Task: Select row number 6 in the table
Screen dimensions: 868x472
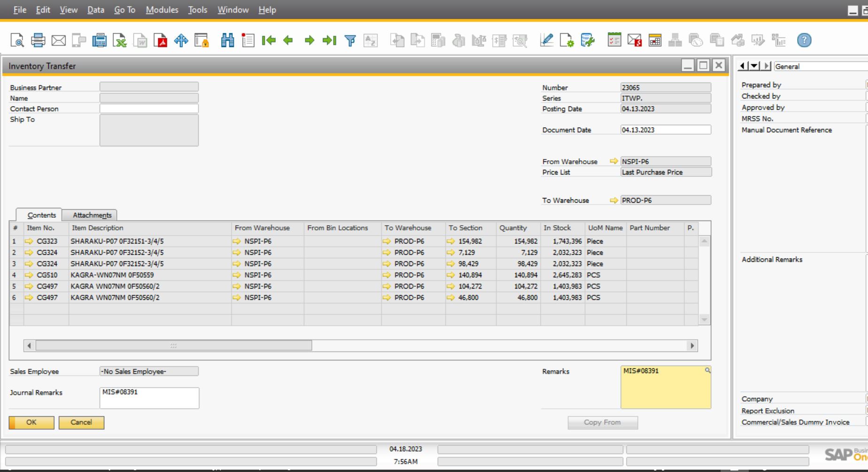Action: [x=16, y=297]
